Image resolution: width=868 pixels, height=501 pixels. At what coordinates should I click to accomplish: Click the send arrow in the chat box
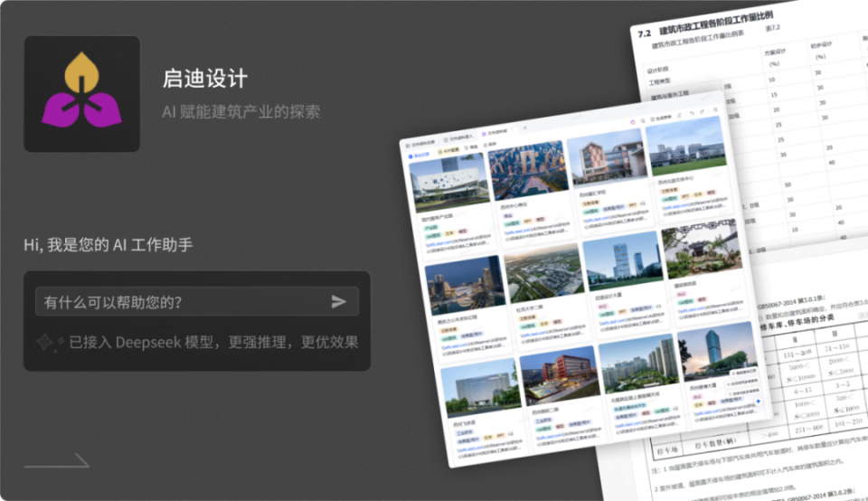[339, 302]
